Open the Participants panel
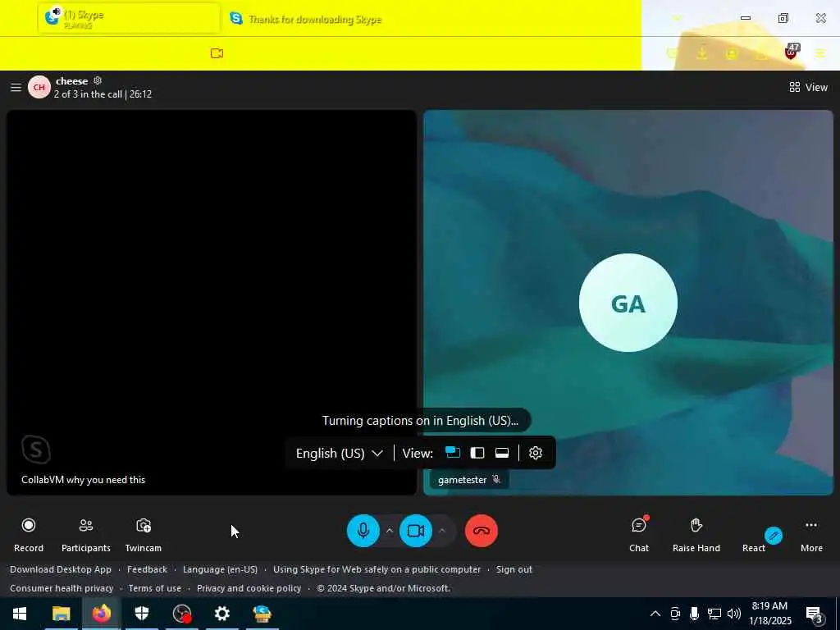 click(85, 535)
